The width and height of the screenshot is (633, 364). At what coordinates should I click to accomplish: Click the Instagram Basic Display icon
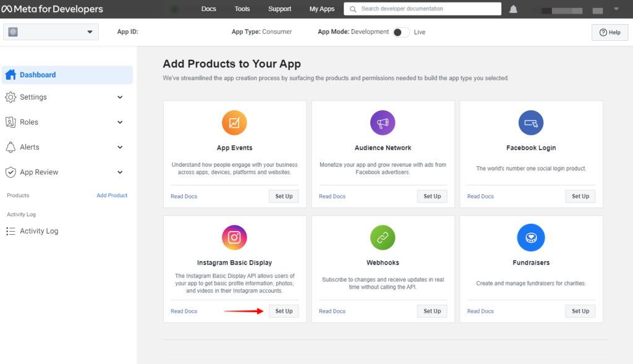pos(234,238)
